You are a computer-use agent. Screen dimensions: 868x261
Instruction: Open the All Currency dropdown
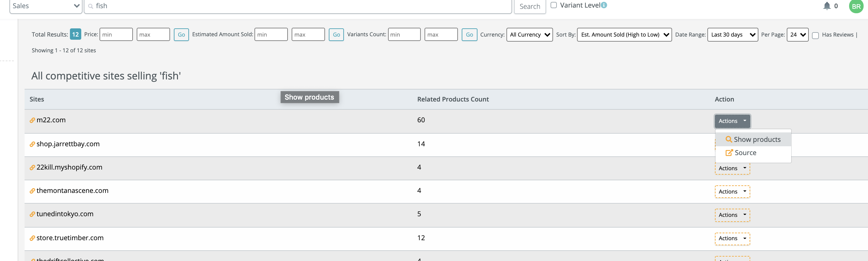(529, 35)
